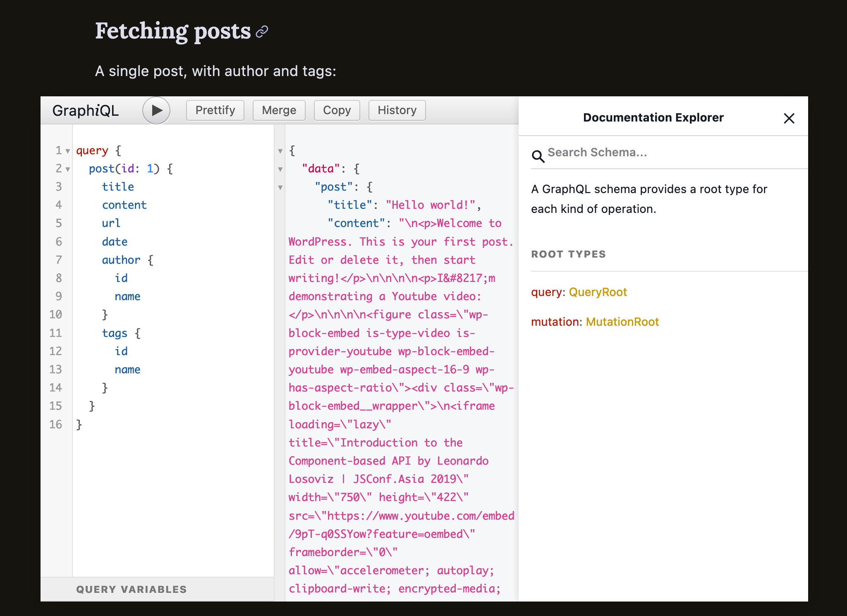Screen dimensions: 847x616
Task: Click the GraphiQL logo
Action: click(x=85, y=110)
